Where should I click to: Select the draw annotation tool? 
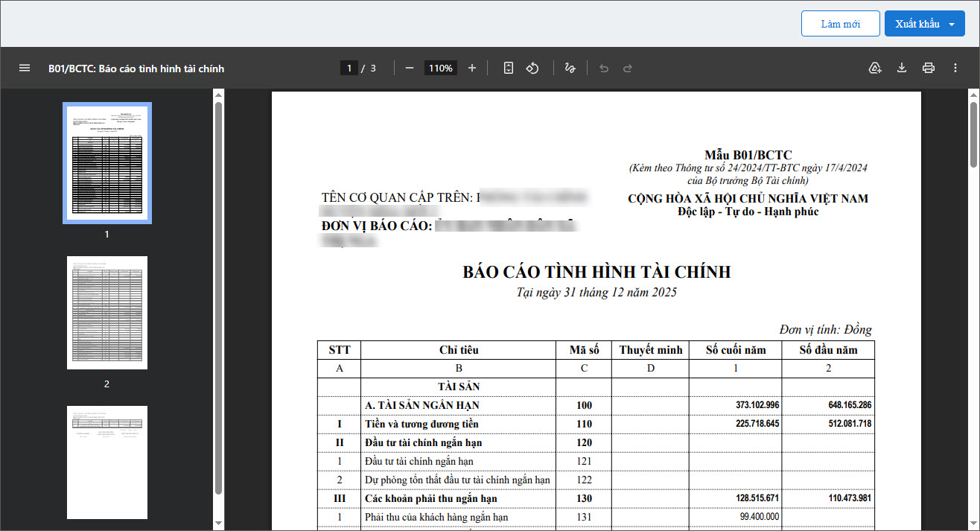(570, 68)
